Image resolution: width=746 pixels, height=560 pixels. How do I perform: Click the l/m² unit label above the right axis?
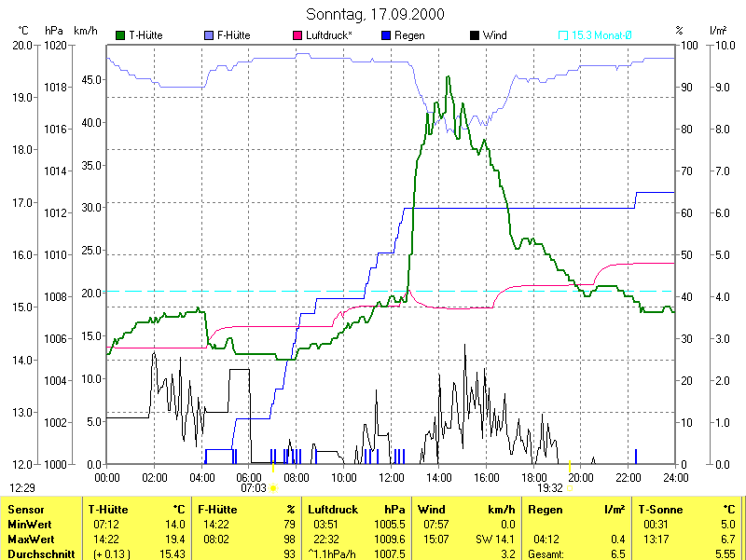[718, 31]
